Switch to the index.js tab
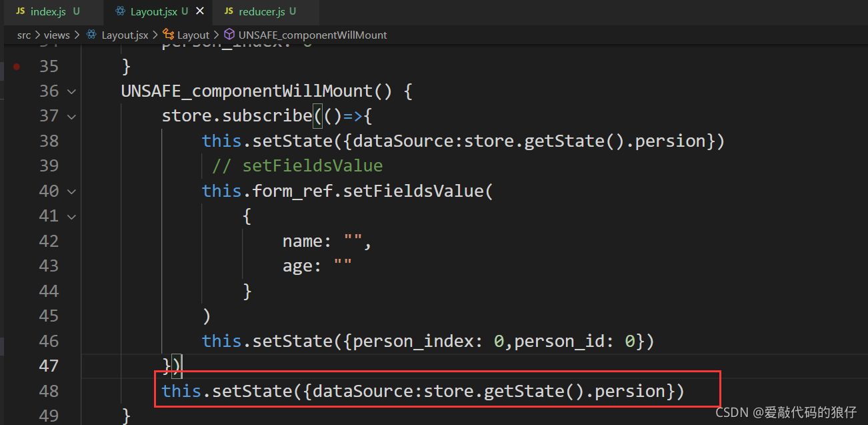Screen dimensions: 868x425 tap(48, 11)
